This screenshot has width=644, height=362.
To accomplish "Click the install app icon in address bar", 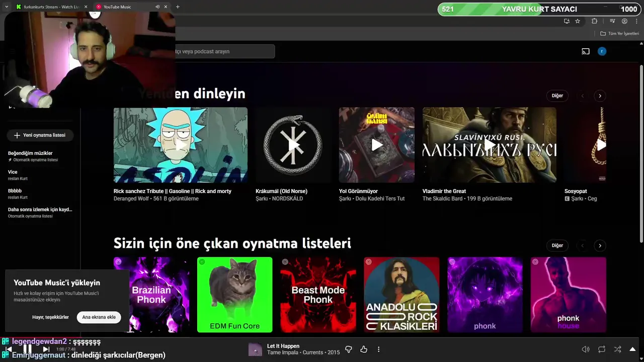I will tap(567, 21).
